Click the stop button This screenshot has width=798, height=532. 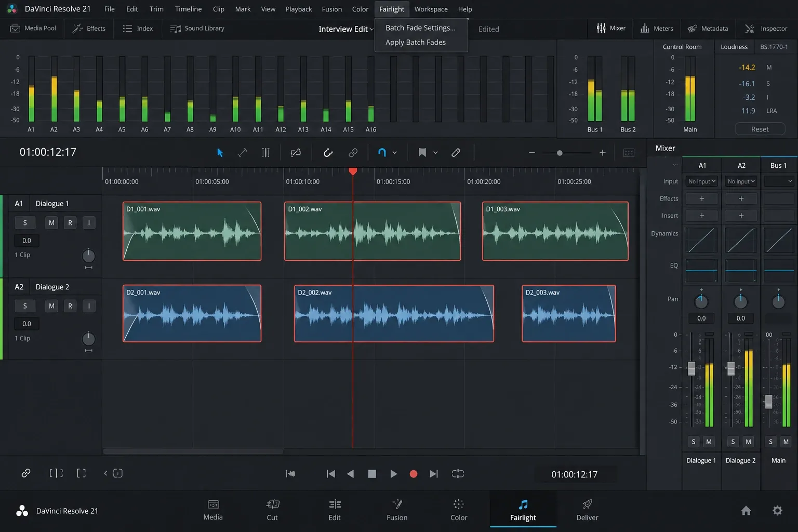[x=372, y=474]
